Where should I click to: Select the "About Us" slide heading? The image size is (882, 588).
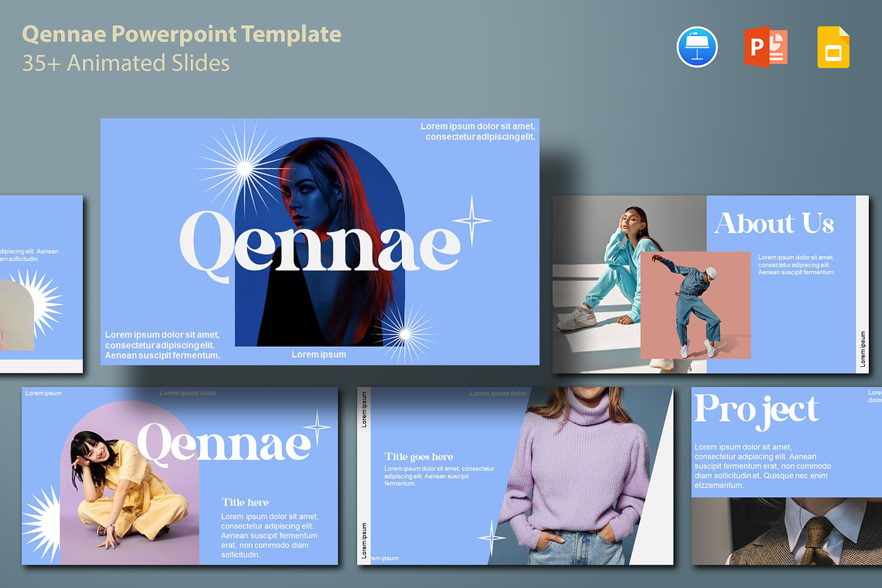click(774, 223)
